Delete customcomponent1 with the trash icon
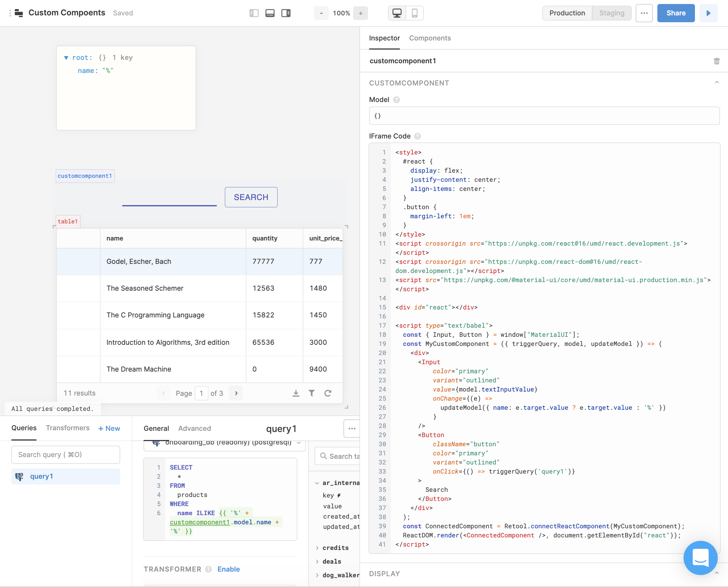The height and width of the screenshot is (587, 728). (x=717, y=61)
